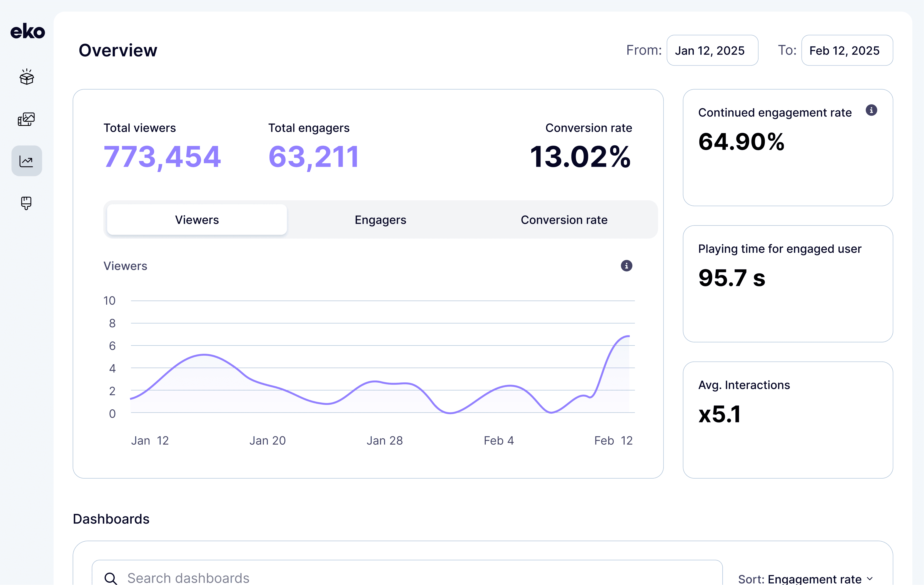Image resolution: width=924 pixels, height=585 pixels.
Task: Click the Overview page heading
Action: pos(118,50)
